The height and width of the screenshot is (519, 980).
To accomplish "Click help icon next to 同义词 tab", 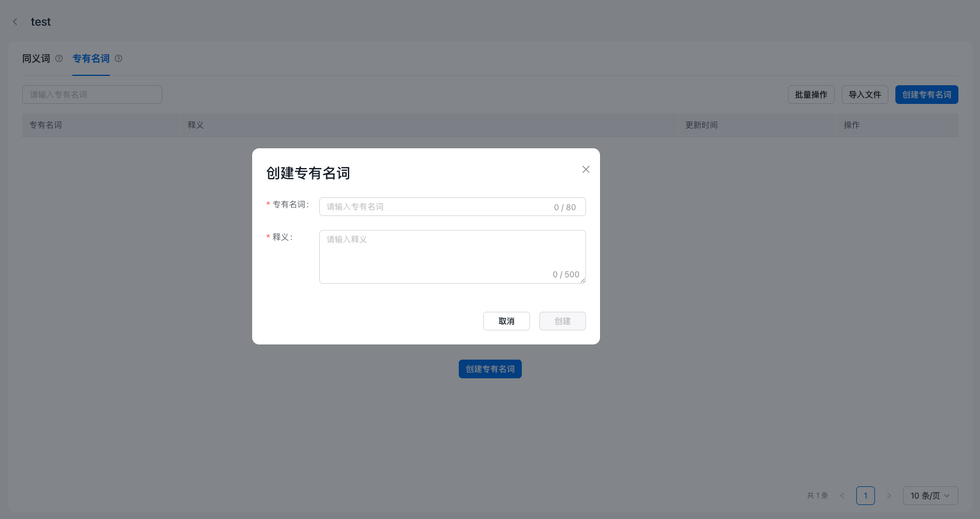I will pos(59,58).
